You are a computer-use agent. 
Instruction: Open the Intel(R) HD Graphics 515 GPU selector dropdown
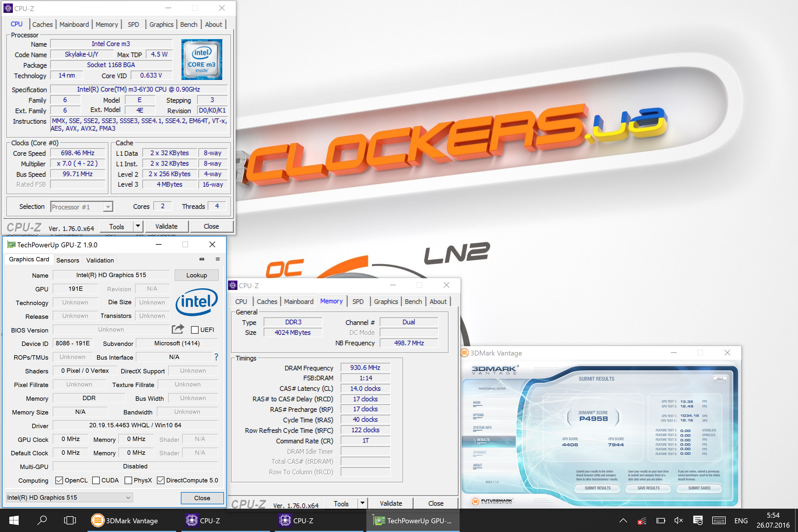pyautogui.click(x=69, y=497)
